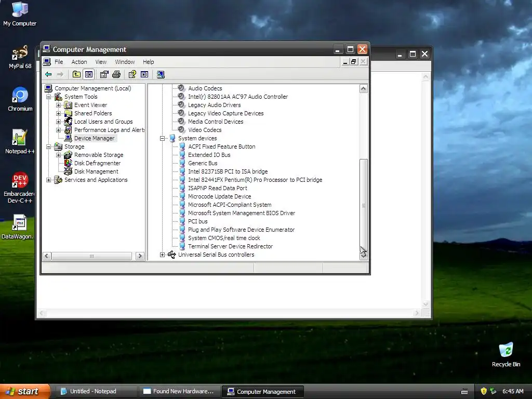The height and width of the screenshot is (399, 532).
Task: Expand Universal Serial Bus controllers
Action: (162, 255)
